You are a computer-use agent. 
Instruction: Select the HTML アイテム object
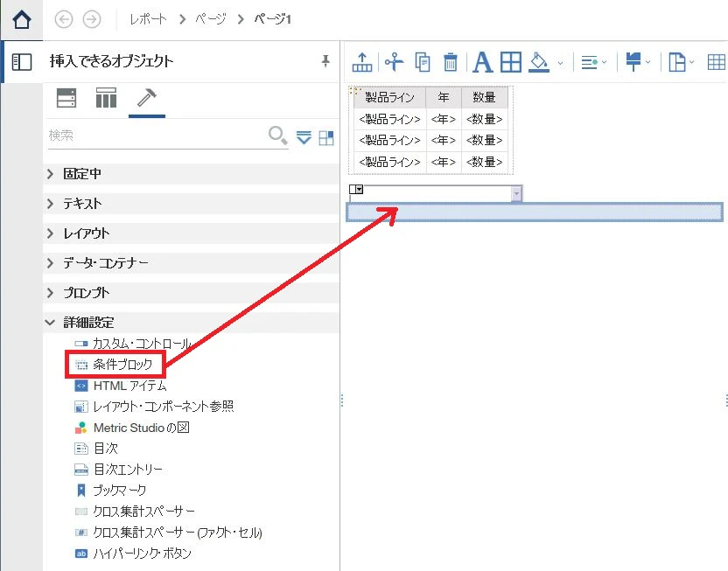point(120,386)
